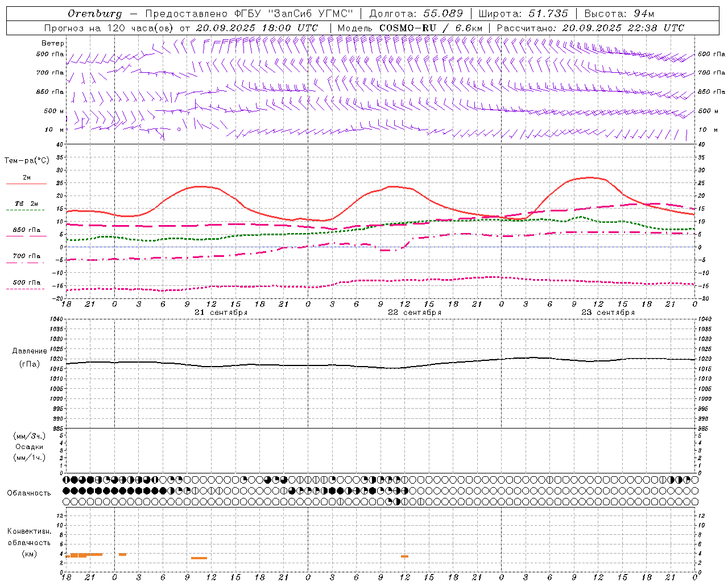Click the 'Тем-ра(°C)' axis title

27,161
